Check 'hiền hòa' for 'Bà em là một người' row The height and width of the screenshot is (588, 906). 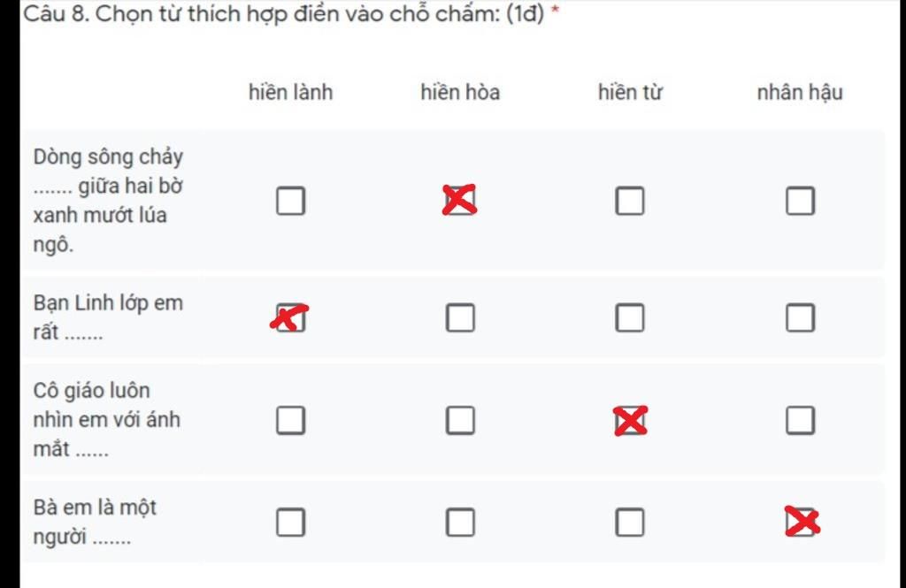click(460, 523)
